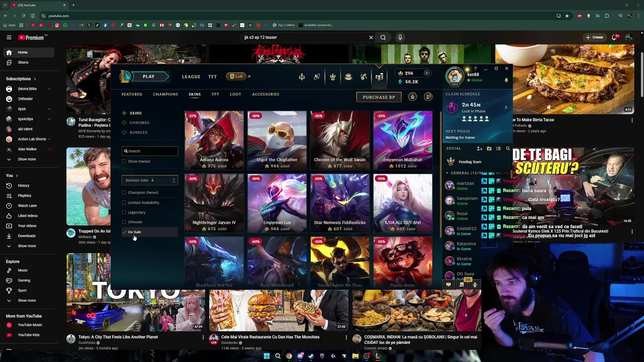Open the Clash trident icon
Screen dimensions: 644x362
302,76
